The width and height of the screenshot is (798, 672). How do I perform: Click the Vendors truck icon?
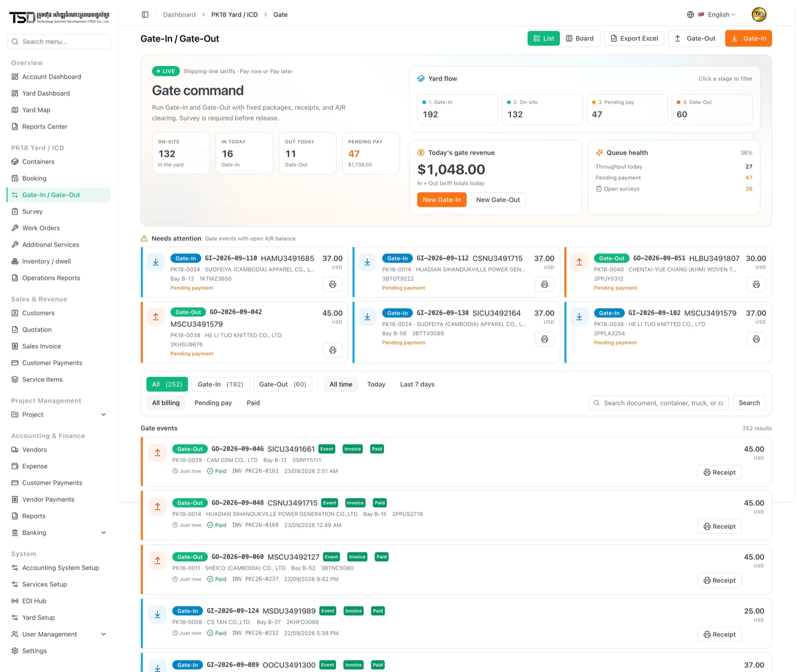[x=15, y=449]
